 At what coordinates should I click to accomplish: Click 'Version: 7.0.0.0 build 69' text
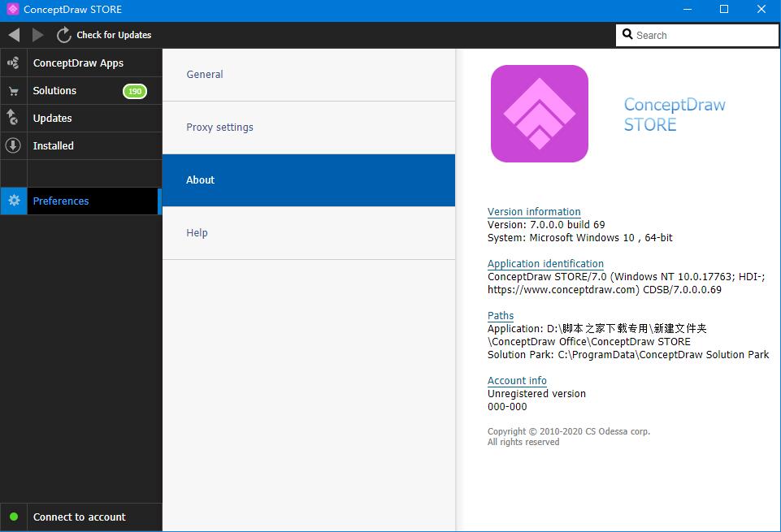546,224
